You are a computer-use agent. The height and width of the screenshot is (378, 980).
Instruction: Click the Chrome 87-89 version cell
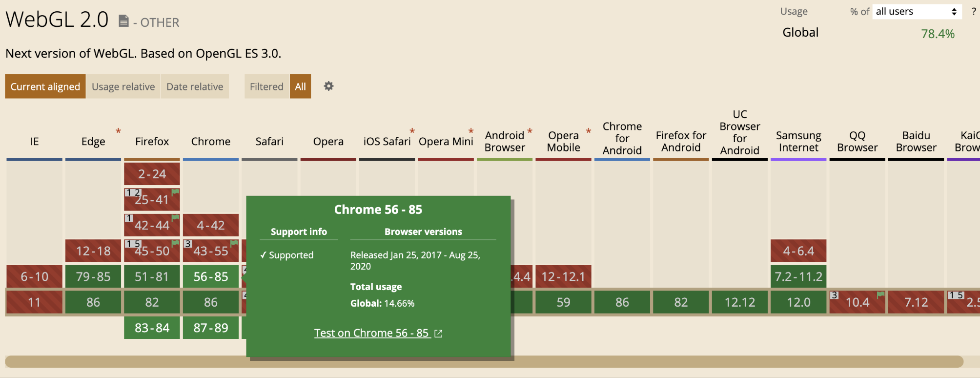211,328
